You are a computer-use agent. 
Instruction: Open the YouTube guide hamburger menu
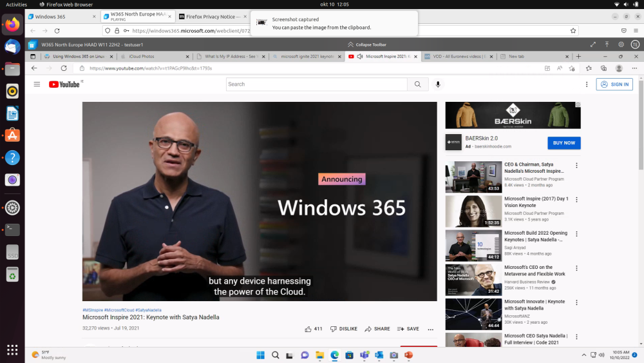tap(37, 84)
